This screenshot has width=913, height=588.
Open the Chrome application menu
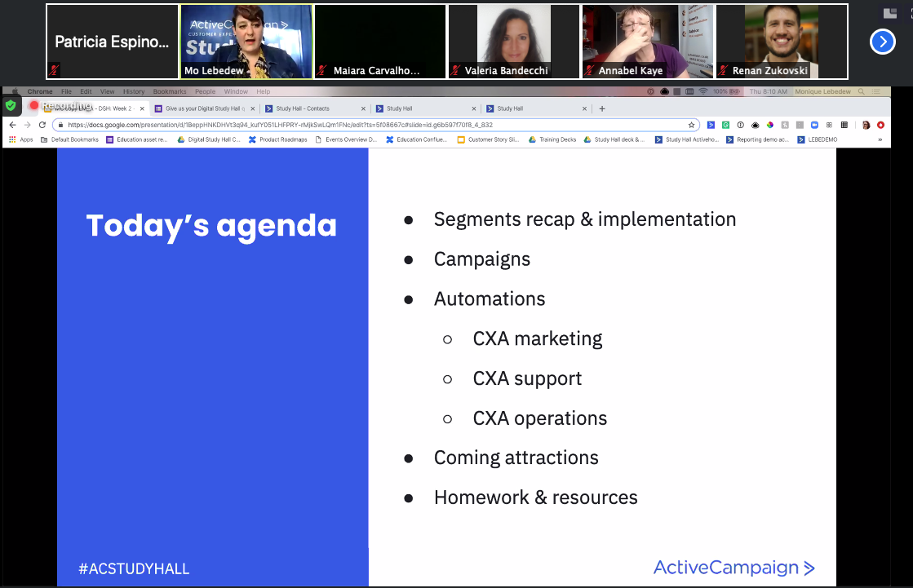40,91
